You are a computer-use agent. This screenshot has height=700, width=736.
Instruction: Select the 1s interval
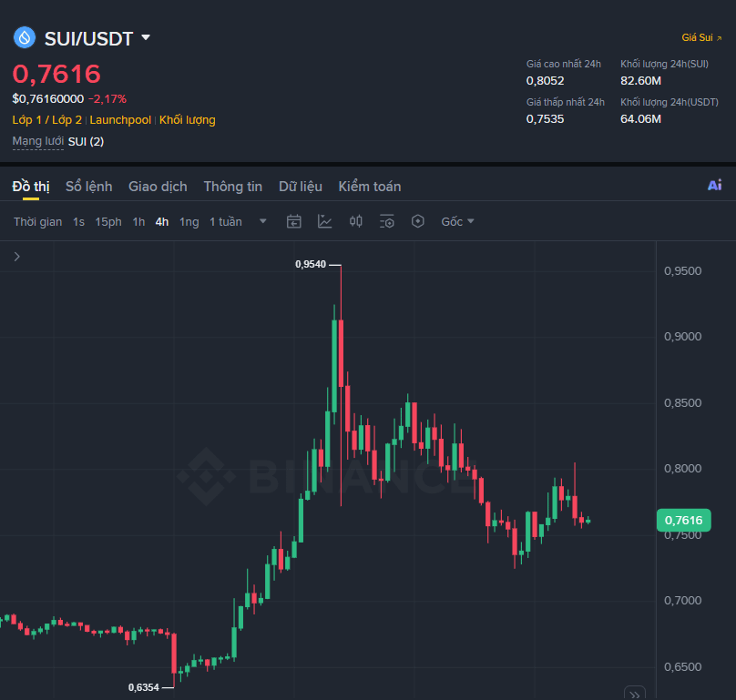coord(78,222)
